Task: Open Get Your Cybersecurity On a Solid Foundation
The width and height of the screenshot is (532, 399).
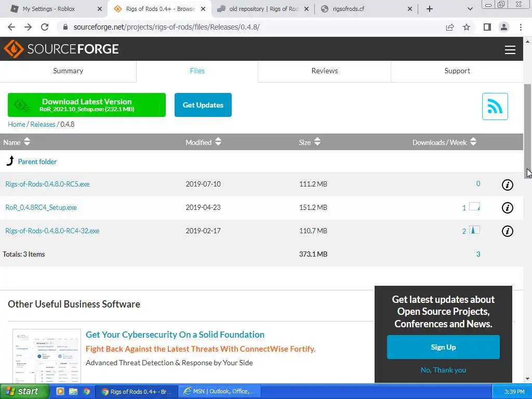Action: point(175,335)
